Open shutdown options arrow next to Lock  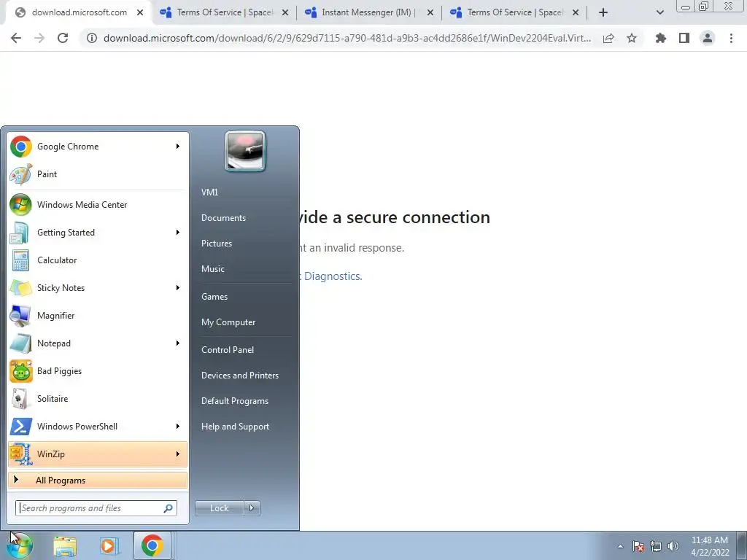tap(252, 508)
